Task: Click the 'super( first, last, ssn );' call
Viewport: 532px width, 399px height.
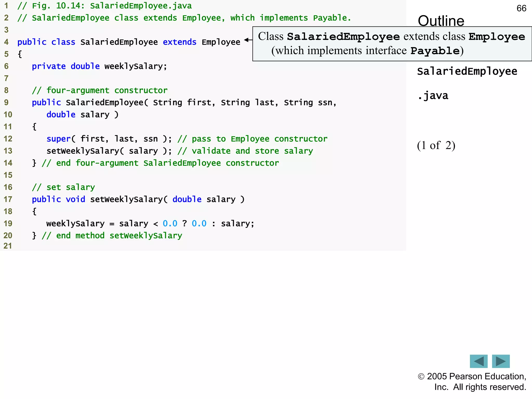Action: [x=109, y=139]
